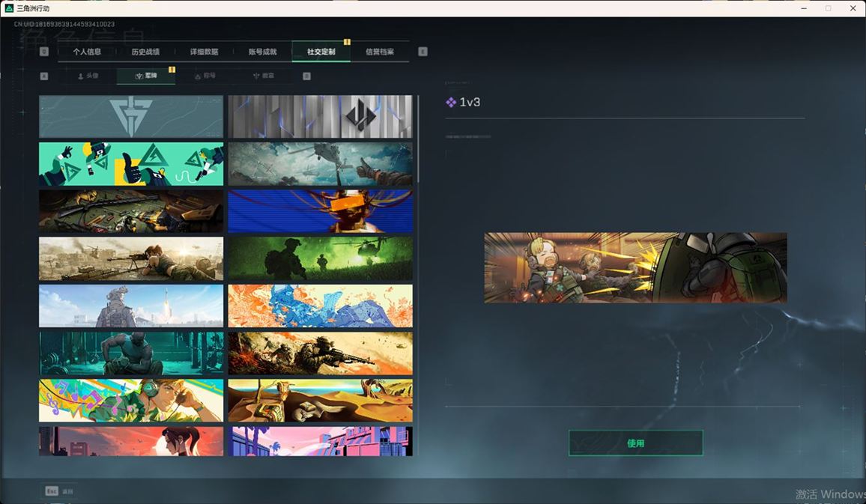Open the 详细数据 tab
Image resolution: width=866 pixels, height=504 pixels.
coord(204,52)
